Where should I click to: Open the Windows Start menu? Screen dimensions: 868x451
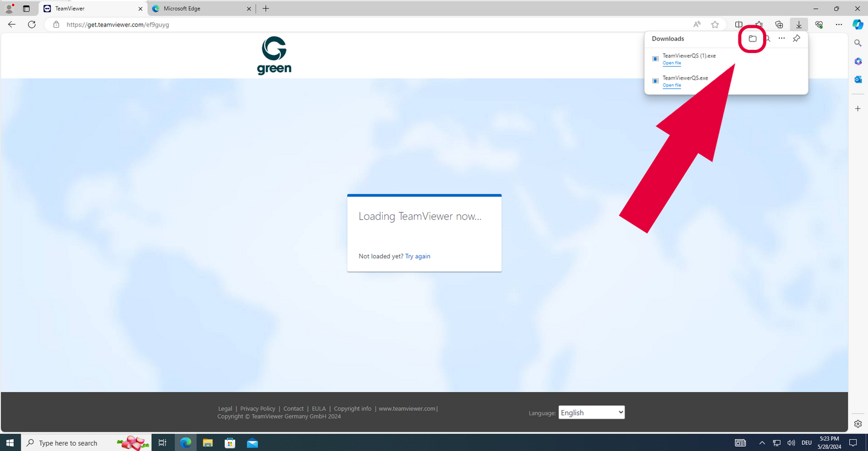10,443
